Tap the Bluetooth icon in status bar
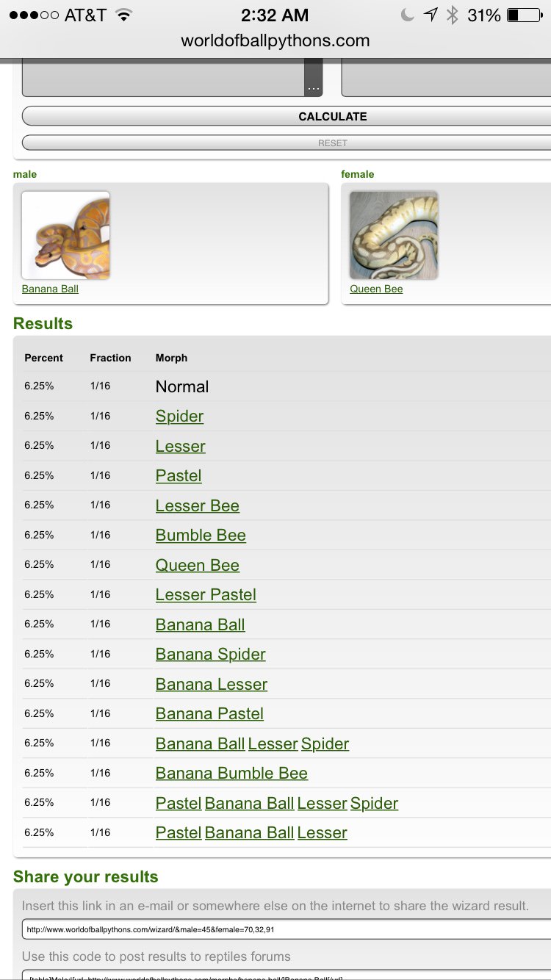The height and width of the screenshot is (980, 551). click(x=452, y=15)
